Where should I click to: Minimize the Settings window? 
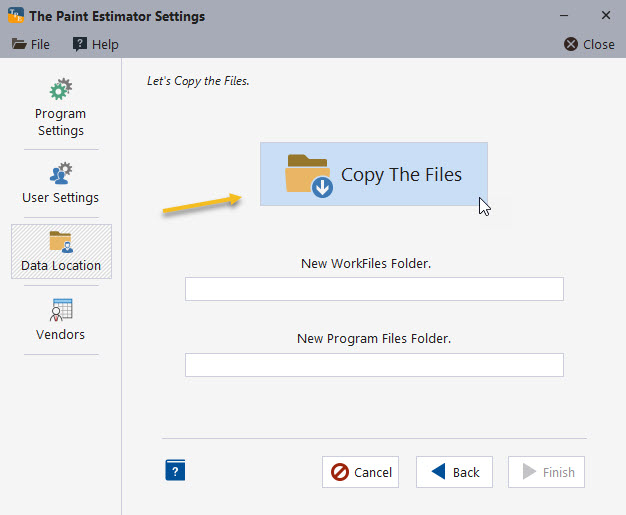coord(564,16)
